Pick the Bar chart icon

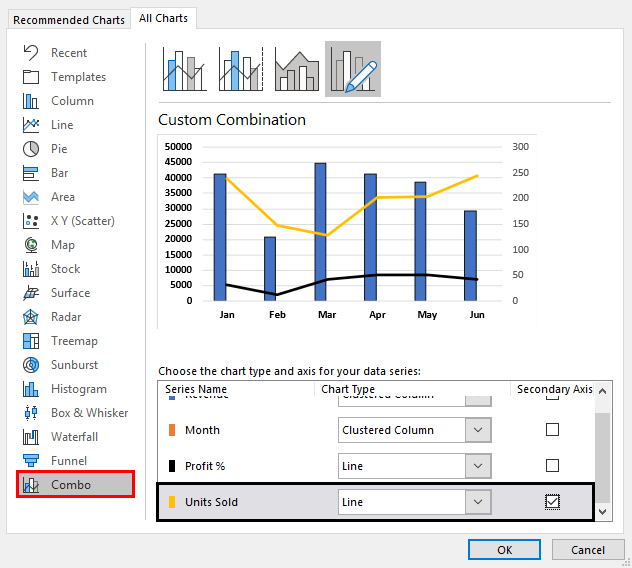[31, 173]
